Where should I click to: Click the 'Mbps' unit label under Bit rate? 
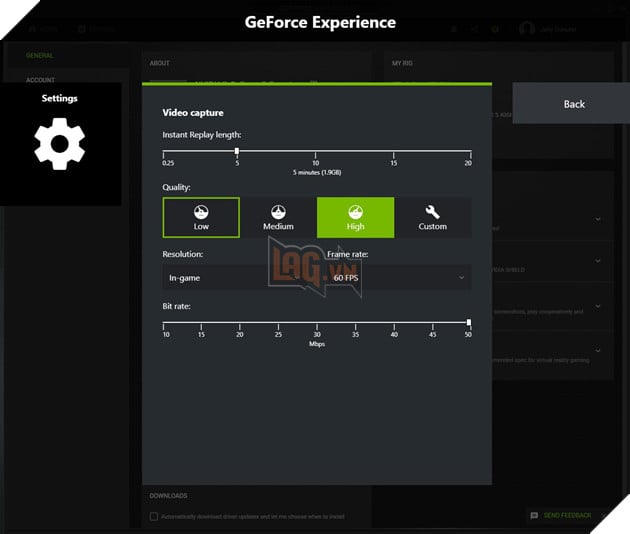[x=317, y=344]
